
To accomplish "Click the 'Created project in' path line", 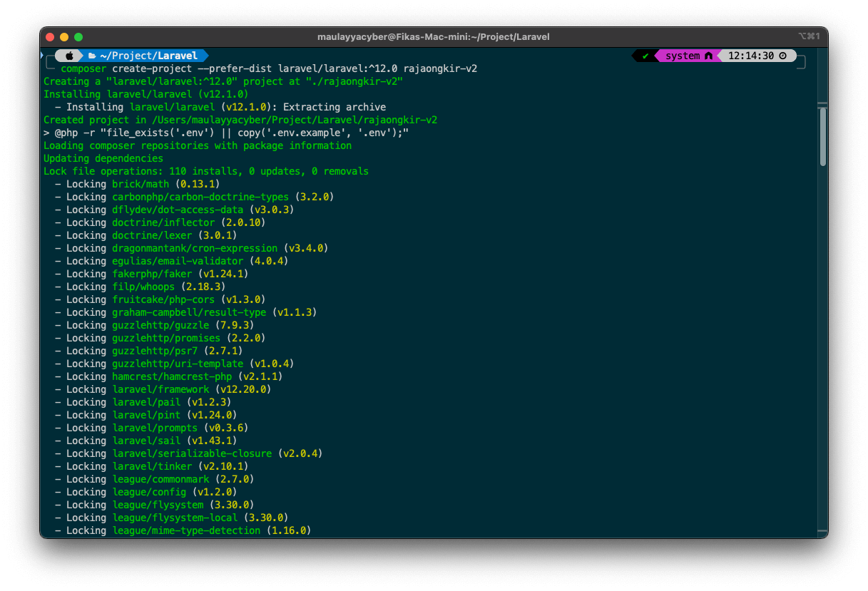I will 240,120.
